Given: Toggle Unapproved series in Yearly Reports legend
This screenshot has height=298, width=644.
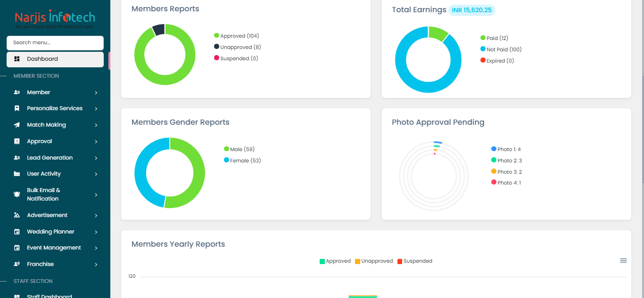Looking at the screenshot, I should (x=374, y=261).
